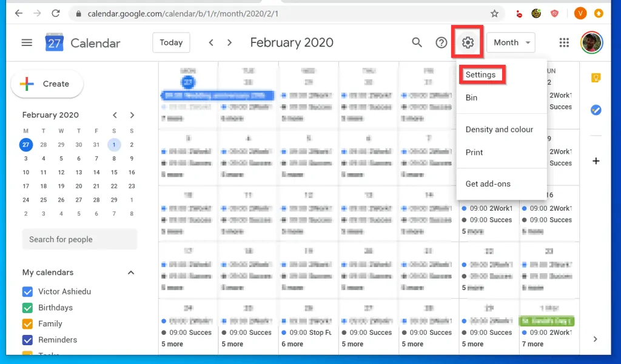This screenshot has height=364, width=621.
Task: Select Settings from the open menu
Action: click(x=482, y=74)
